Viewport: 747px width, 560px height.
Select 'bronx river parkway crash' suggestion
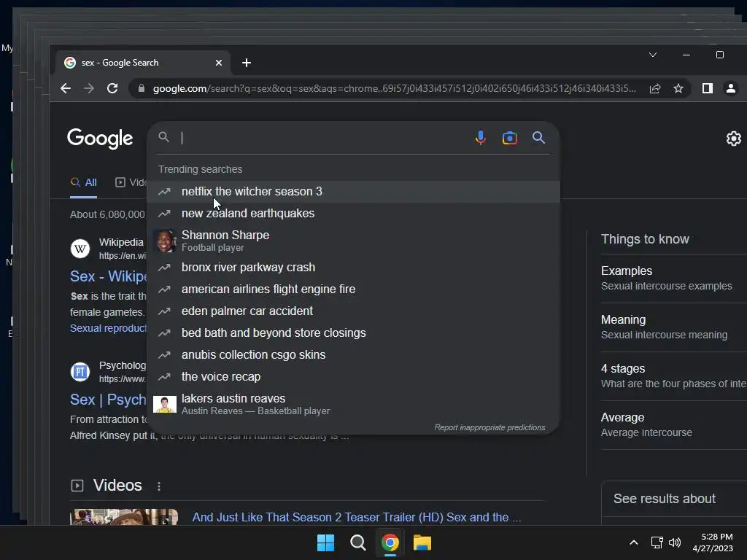354,267
